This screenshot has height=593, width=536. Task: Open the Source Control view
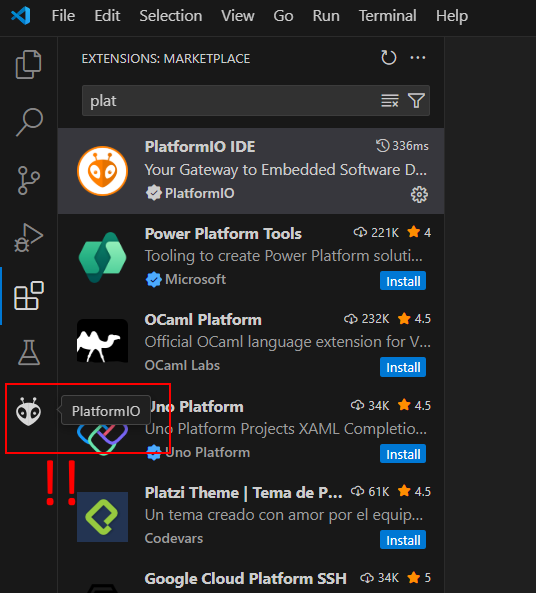coord(29,180)
